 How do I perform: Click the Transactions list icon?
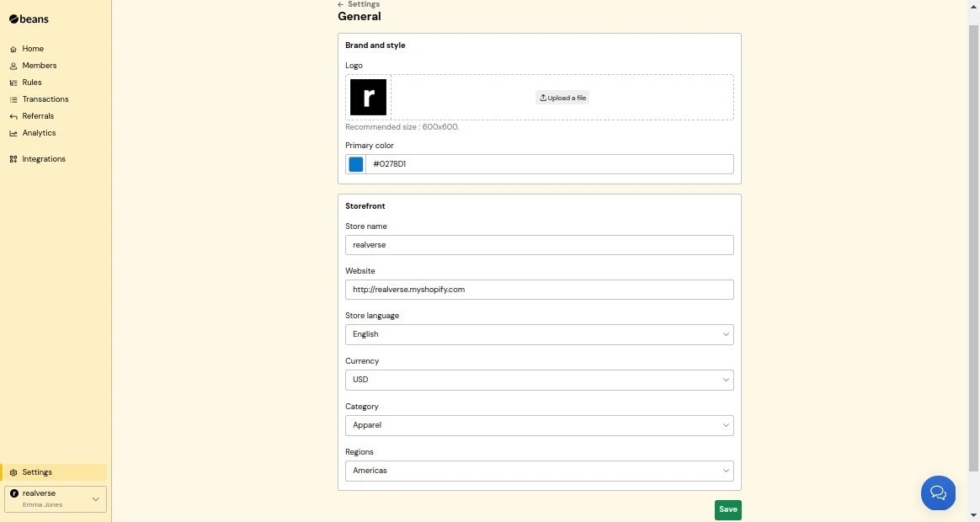13,99
